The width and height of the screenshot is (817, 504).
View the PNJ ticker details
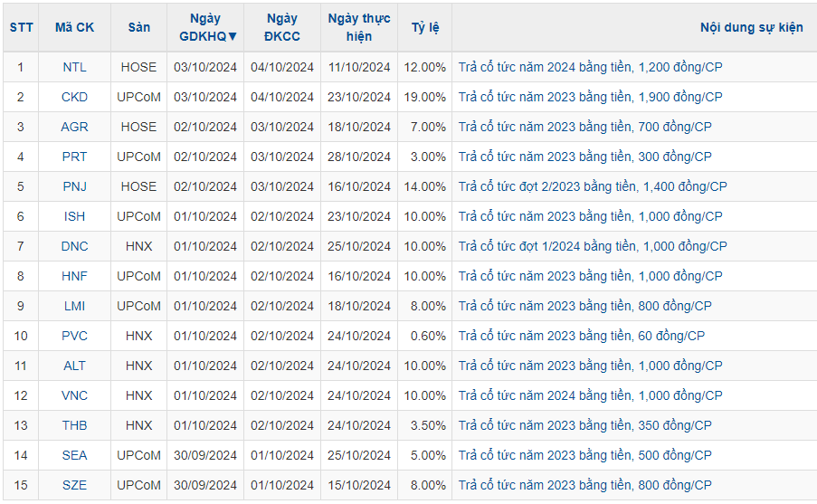pyautogui.click(x=75, y=186)
